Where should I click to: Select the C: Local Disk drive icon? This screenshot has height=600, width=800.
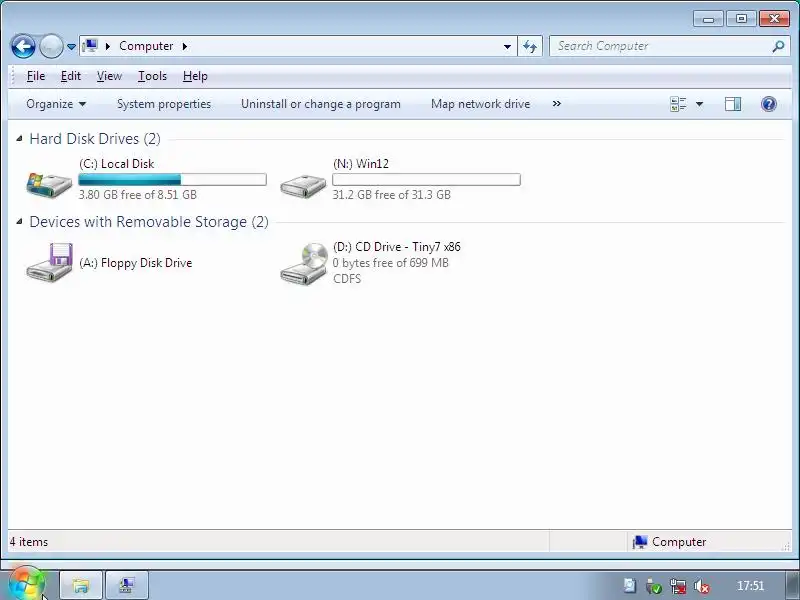pyautogui.click(x=49, y=185)
